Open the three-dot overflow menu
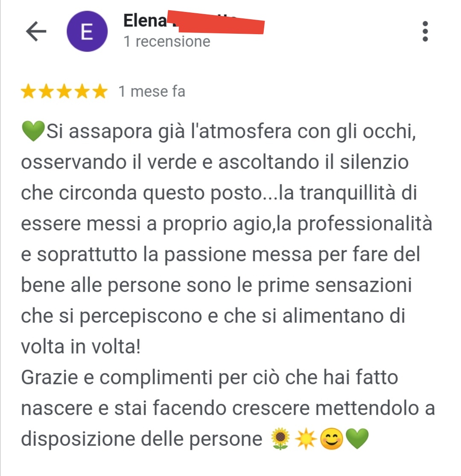This screenshot has width=461, height=476. pos(425,31)
